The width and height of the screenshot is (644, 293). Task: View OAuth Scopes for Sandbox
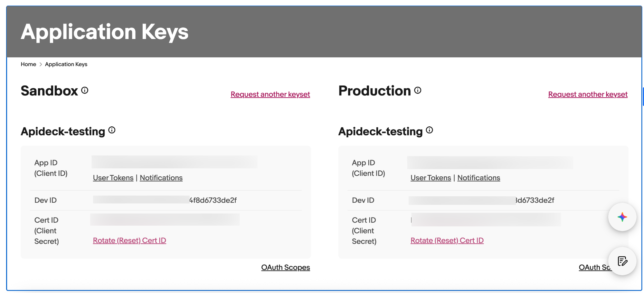[x=286, y=267]
